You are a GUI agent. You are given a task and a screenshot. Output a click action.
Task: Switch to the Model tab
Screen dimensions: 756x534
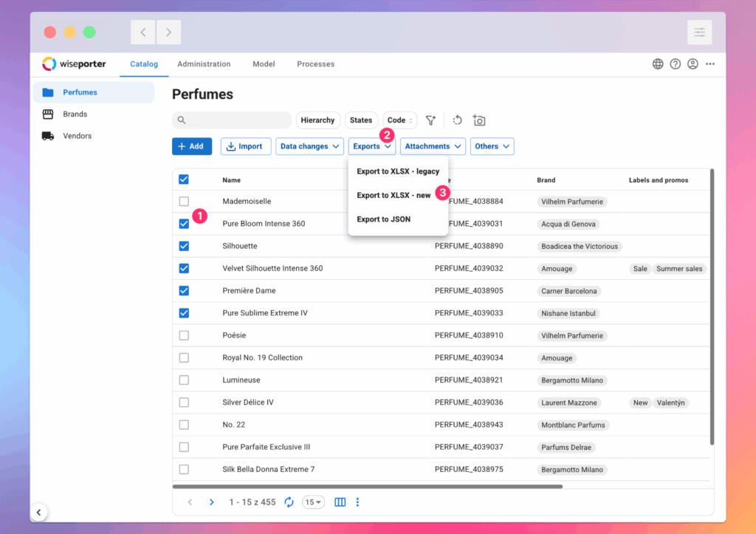click(x=264, y=64)
